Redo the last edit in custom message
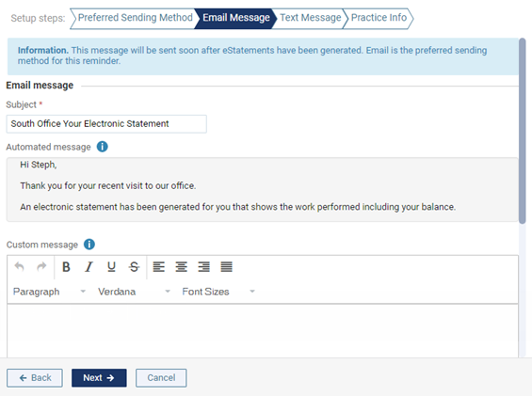 (41, 267)
